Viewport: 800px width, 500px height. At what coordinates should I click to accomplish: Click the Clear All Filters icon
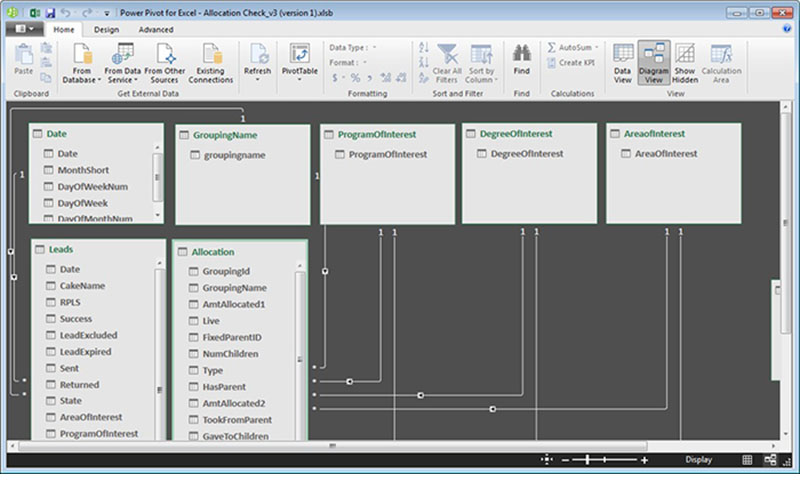(447, 54)
